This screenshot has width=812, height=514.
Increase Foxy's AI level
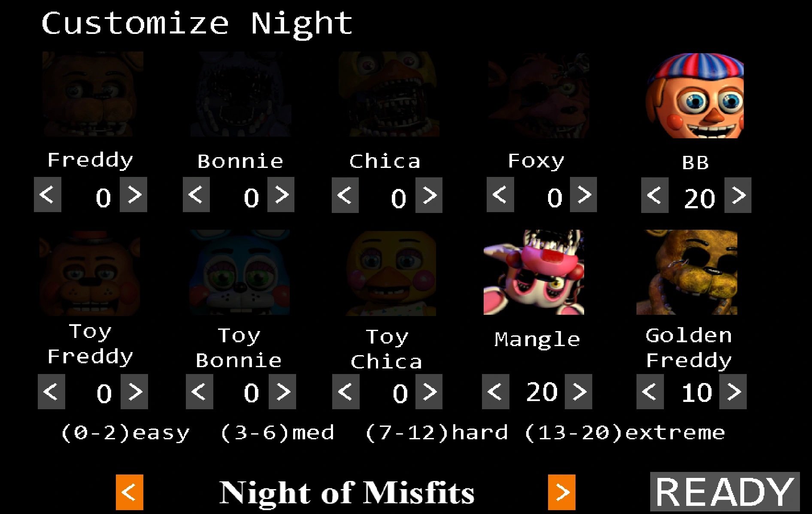[x=583, y=195]
